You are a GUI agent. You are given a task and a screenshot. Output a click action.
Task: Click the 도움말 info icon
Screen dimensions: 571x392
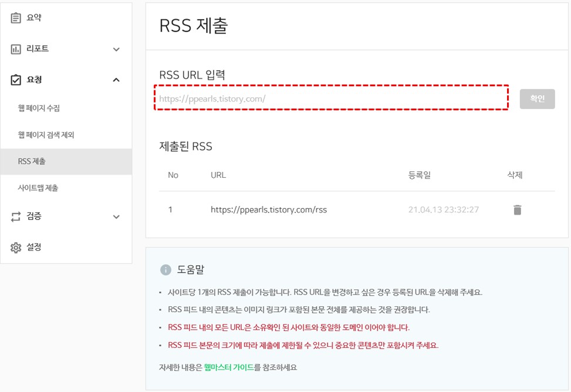(165, 270)
